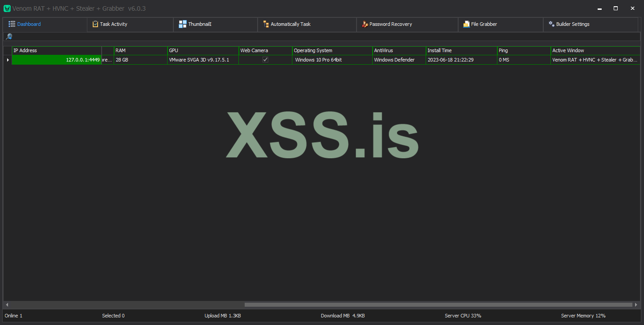
Task: Click the 28 GB RAM cell
Action: 141,60
